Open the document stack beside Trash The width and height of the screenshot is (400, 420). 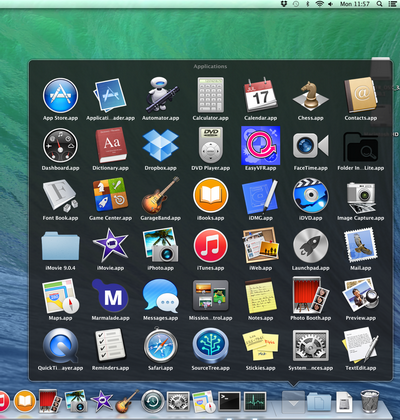pos(344,402)
